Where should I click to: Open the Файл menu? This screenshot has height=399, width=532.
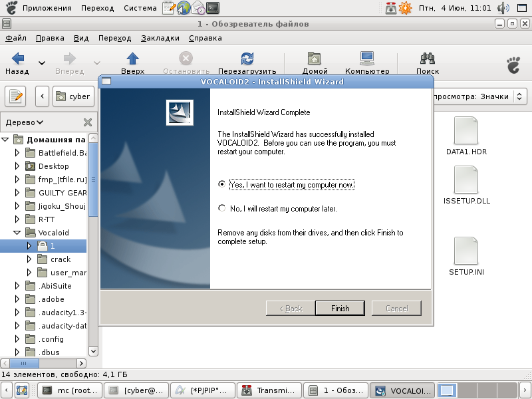15,38
